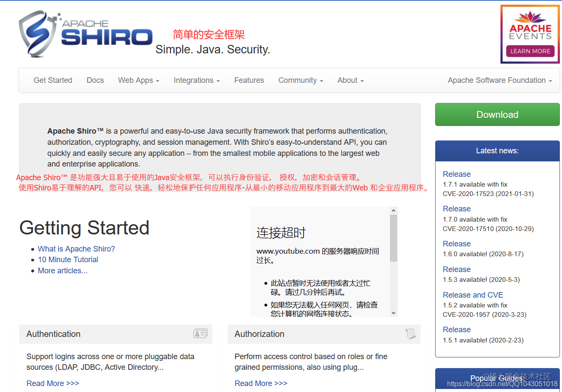
Task: Click the scroll-down arrow in the embedded frame
Action: point(394,313)
